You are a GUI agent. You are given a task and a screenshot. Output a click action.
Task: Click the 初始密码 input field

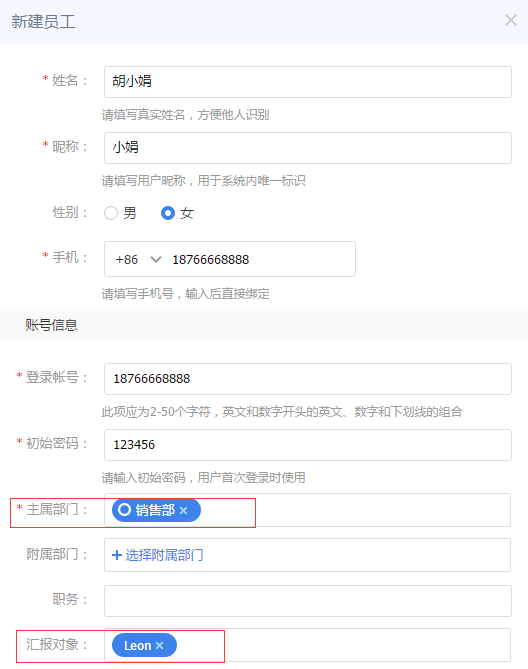308,445
